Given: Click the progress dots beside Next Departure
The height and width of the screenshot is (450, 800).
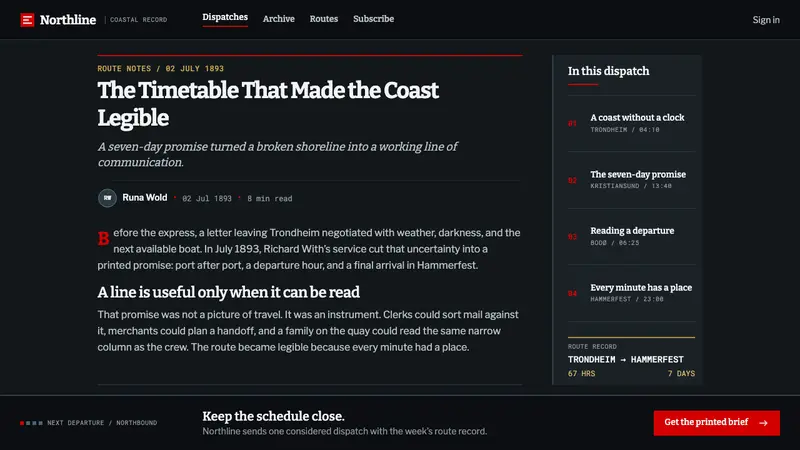Looking at the screenshot, I should (x=31, y=423).
